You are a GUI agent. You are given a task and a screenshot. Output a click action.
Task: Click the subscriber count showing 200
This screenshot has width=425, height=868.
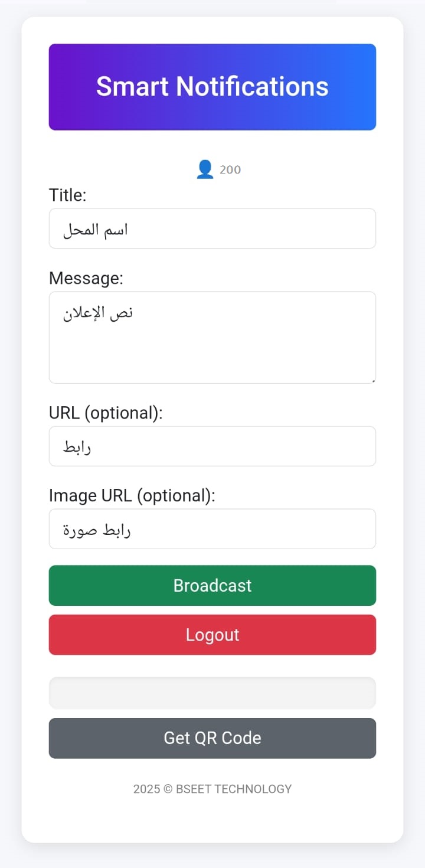(230, 169)
